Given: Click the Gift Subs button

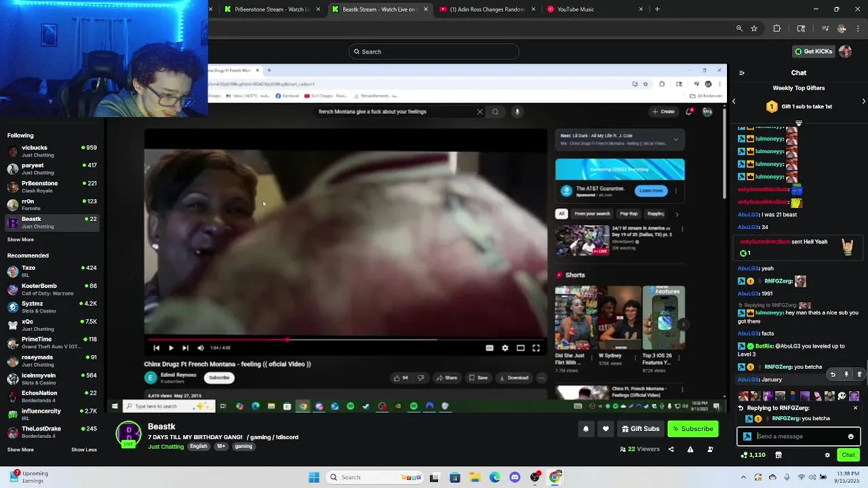Looking at the screenshot, I should pyautogui.click(x=639, y=429).
